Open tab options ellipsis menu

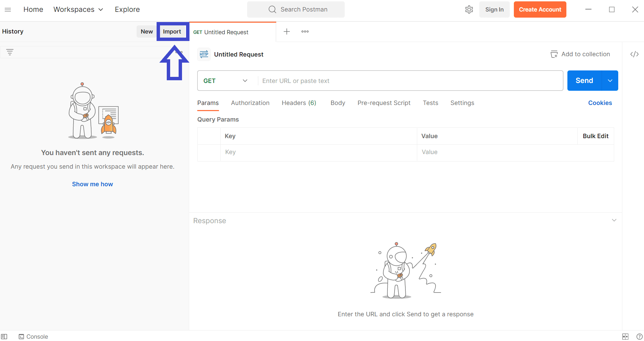(x=305, y=31)
